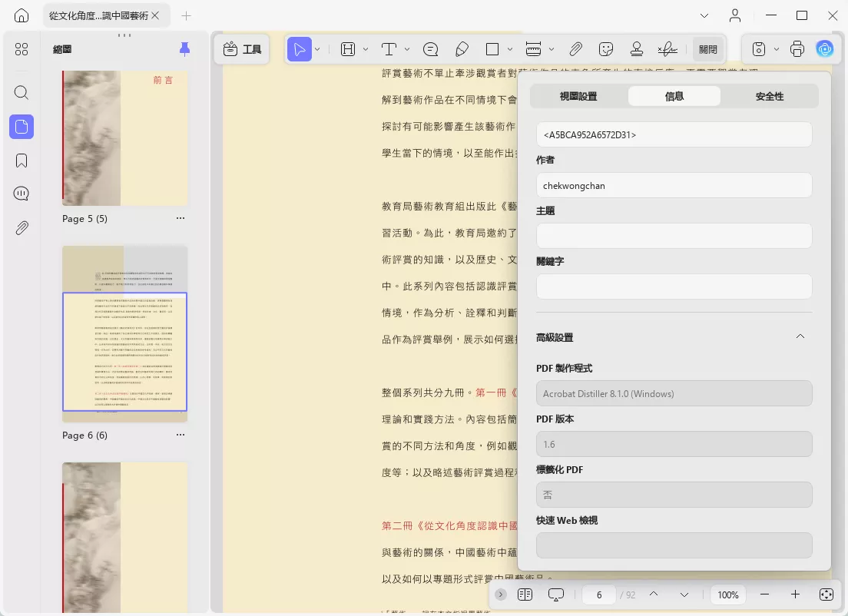Select the sticker tool
The image size is (848, 616).
coord(606,49)
